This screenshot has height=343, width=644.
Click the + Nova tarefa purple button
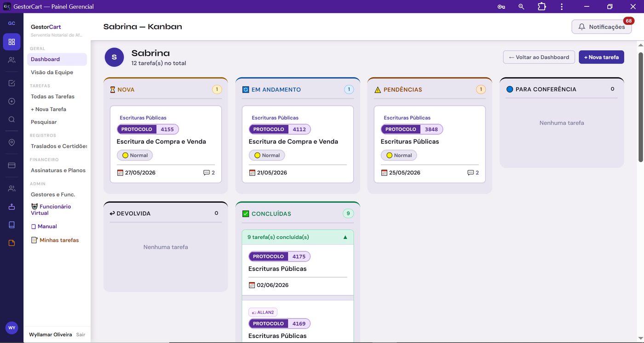tap(601, 57)
